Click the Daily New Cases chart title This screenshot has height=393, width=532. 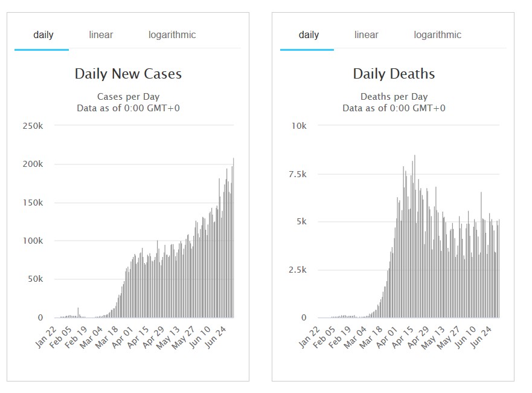(x=128, y=74)
